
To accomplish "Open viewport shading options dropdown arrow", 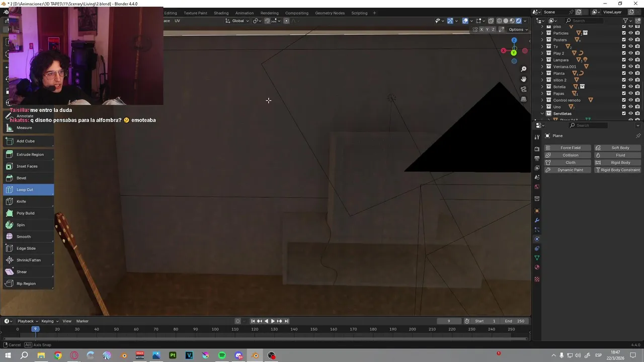I will [x=525, y=21].
